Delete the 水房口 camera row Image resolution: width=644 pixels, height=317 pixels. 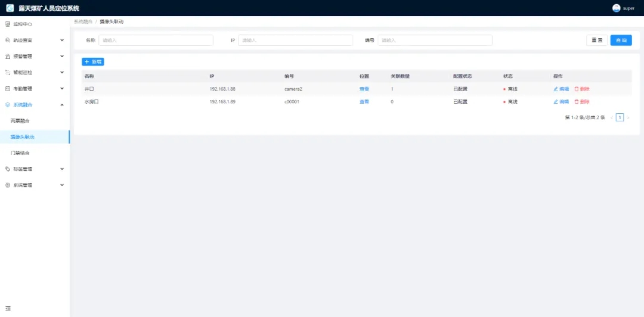(581, 101)
